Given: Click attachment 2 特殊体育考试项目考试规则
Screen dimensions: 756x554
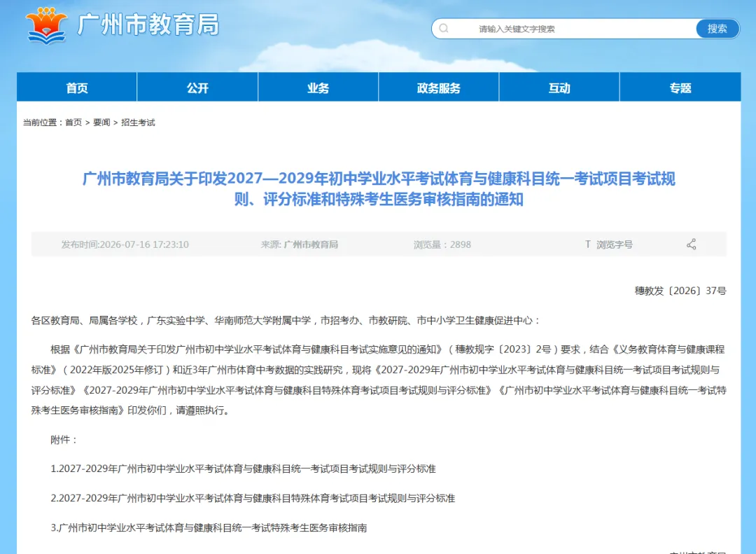Looking at the screenshot, I should [253, 498].
